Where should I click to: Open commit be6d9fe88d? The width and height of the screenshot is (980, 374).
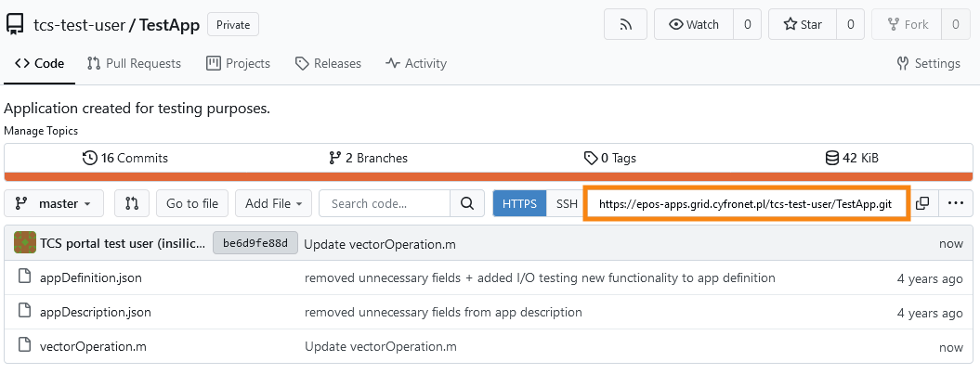pyautogui.click(x=255, y=243)
